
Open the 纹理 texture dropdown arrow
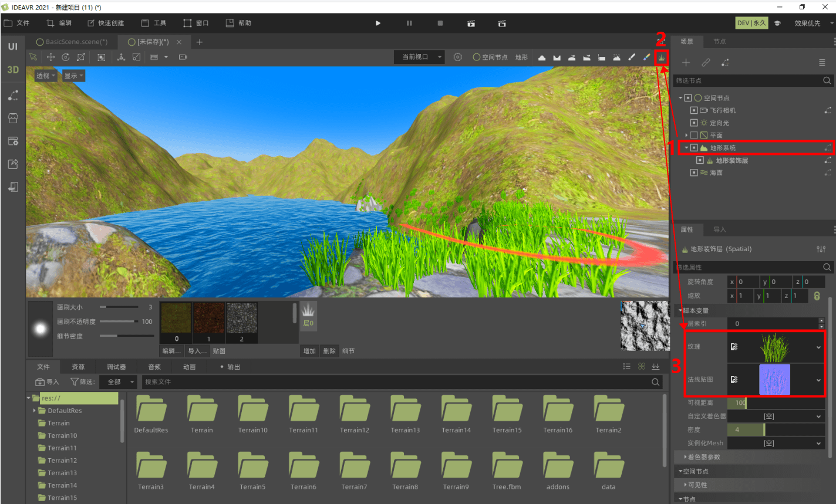[818, 347]
